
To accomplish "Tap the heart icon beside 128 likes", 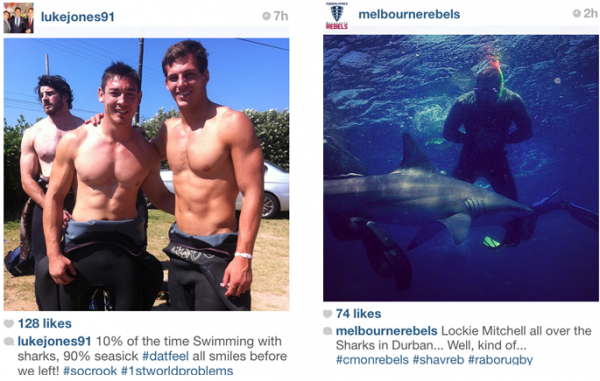I will click(x=9, y=324).
